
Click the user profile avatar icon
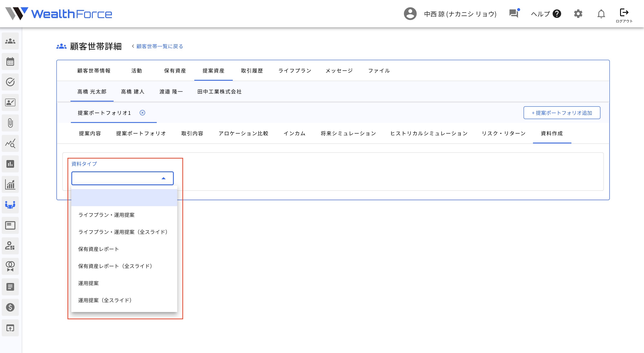[410, 14]
